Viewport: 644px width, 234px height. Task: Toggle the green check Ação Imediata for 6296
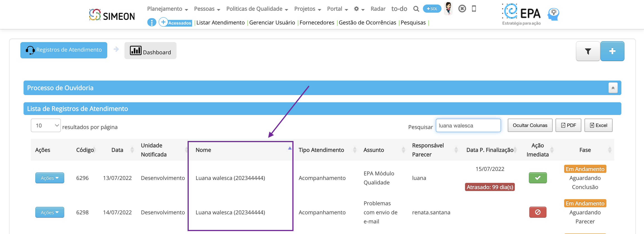pos(537,178)
